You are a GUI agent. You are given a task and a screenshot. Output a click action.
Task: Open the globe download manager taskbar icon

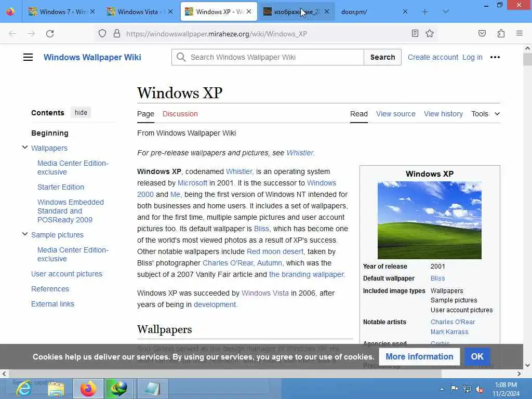pyautogui.click(x=120, y=389)
